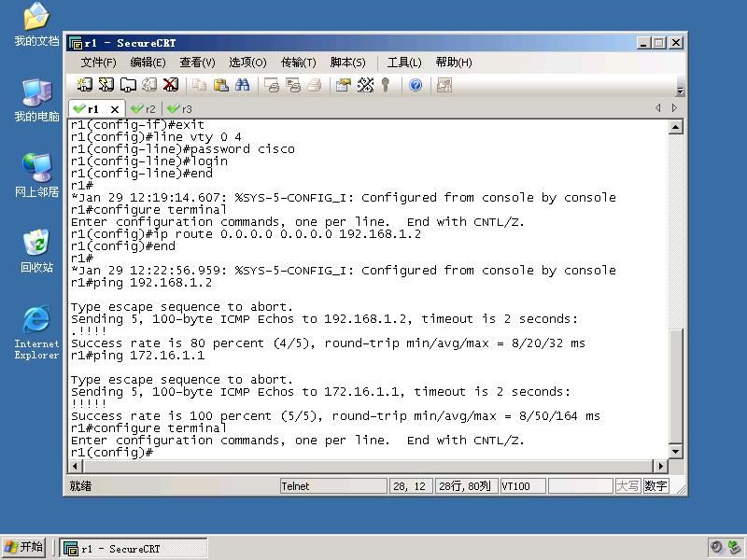The height and width of the screenshot is (560, 747).
Task: Click the Connect in Tab icon
Action: (128, 85)
